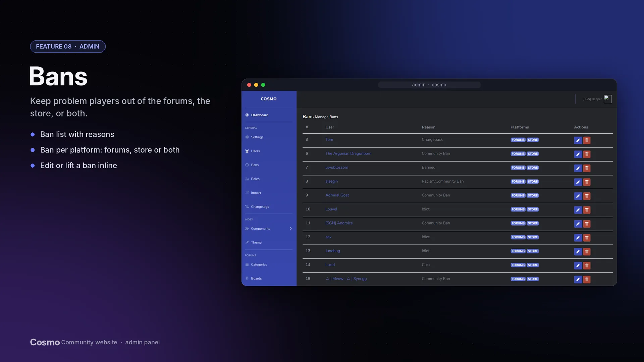Open the Lucid user link
This screenshot has width=644, height=362.
330,265
